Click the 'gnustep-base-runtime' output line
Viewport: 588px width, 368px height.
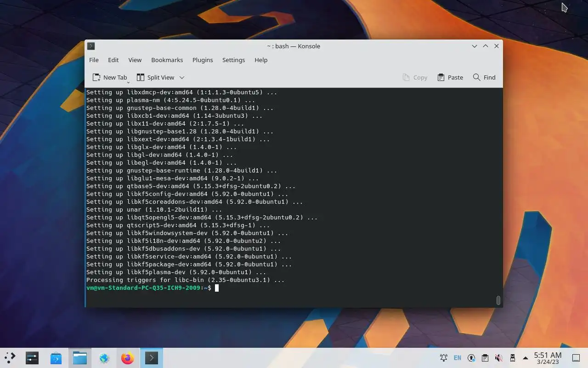click(x=181, y=171)
